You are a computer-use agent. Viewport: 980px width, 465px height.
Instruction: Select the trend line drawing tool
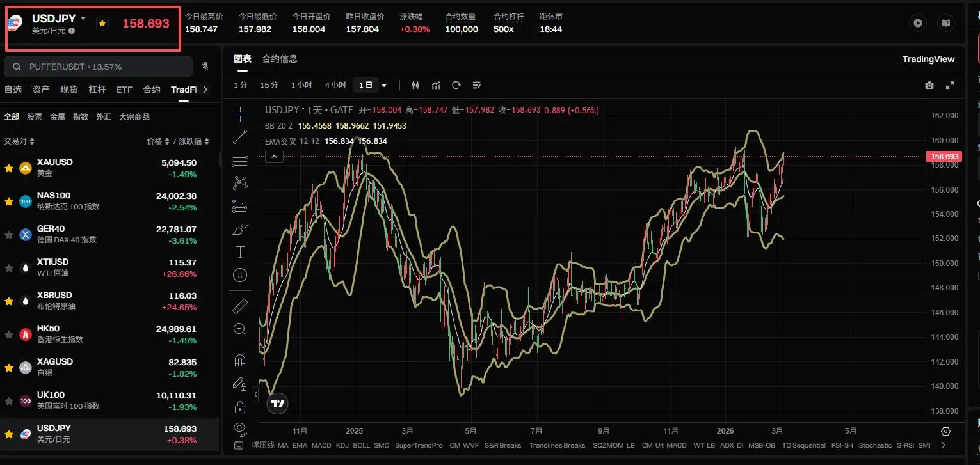pos(240,136)
